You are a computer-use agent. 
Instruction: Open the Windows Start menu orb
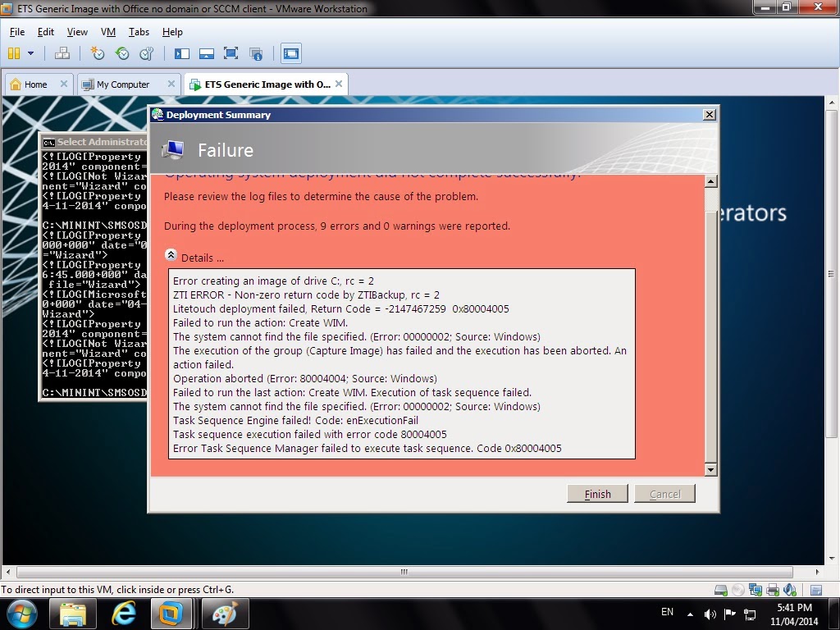[x=22, y=614]
